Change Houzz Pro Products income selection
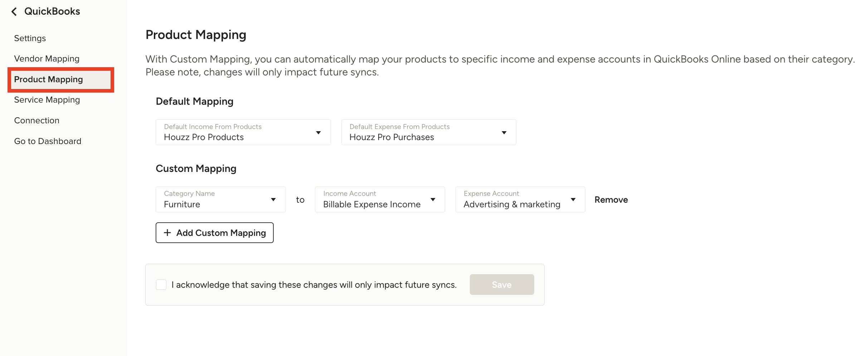Screen dimensions: 868x356 243,132
